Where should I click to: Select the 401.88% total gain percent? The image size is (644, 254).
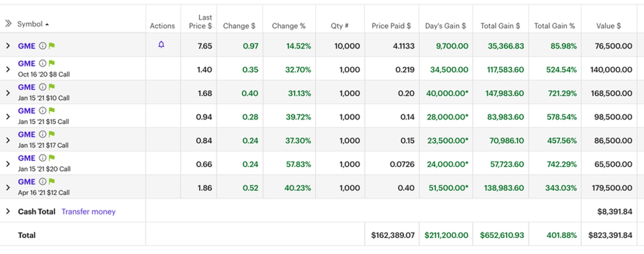click(x=561, y=235)
